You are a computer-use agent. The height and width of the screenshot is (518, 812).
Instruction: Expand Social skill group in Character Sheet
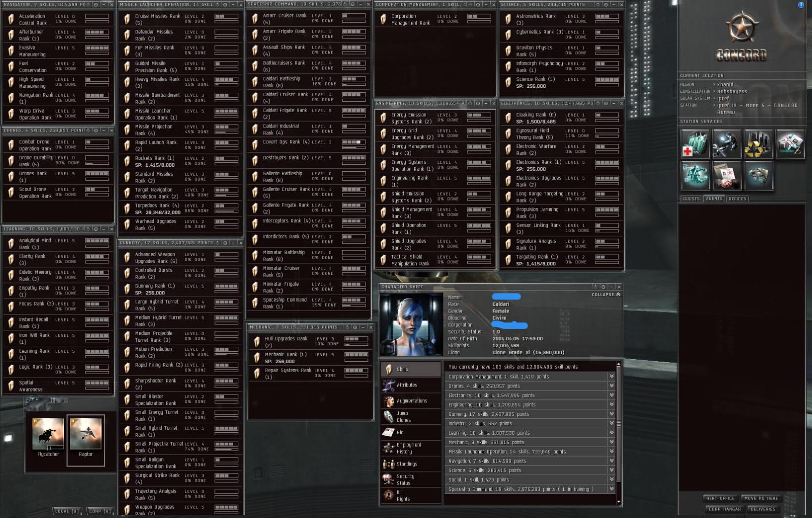point(612,480)
